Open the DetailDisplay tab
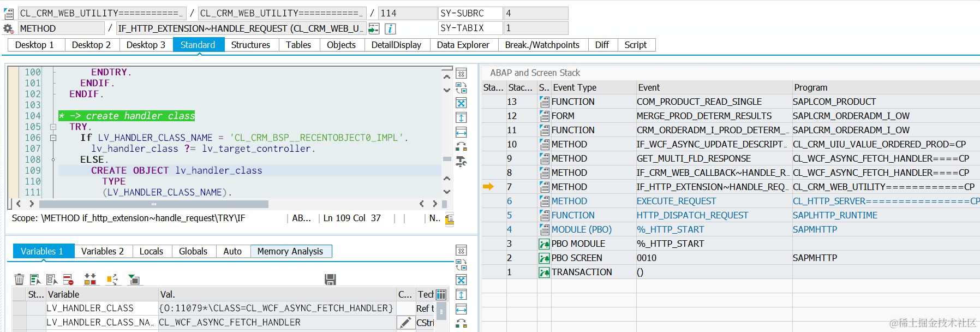Screen dimensions: 980x332 pyautogui.click(x=396, y=45)
